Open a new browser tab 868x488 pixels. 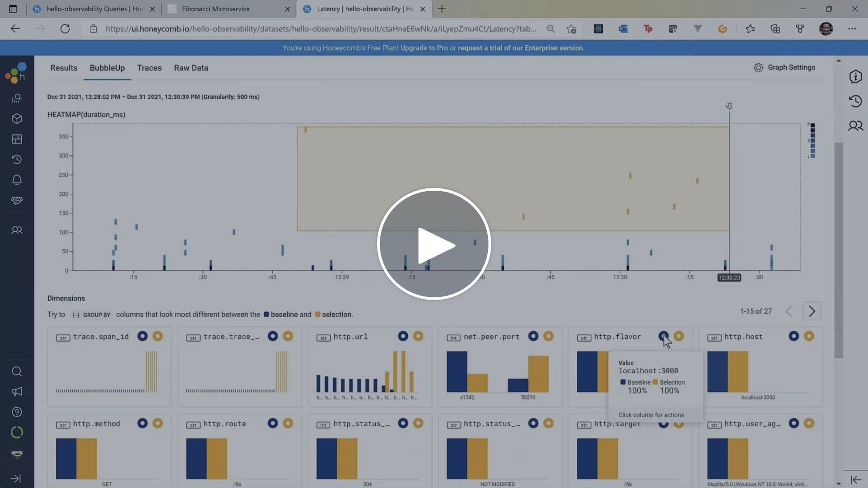[x=442, y=9]
